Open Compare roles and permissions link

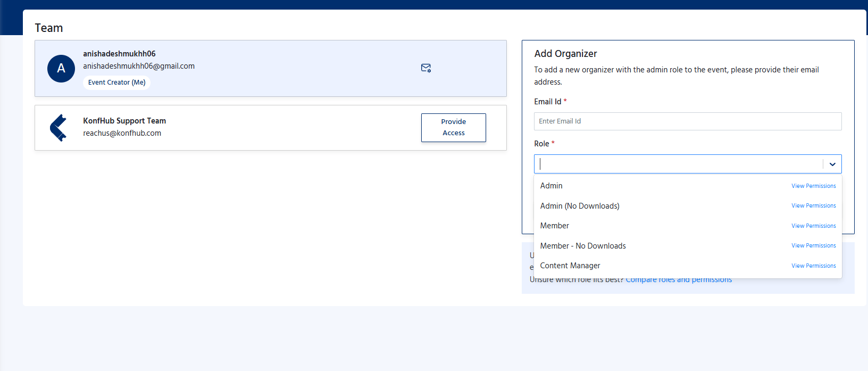coord(679,280)
